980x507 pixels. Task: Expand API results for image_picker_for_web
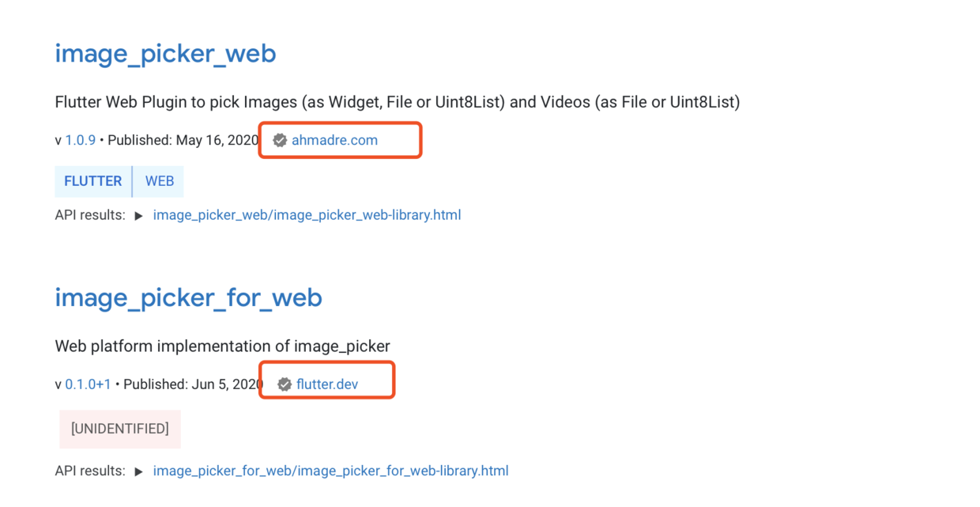(139, 471)
